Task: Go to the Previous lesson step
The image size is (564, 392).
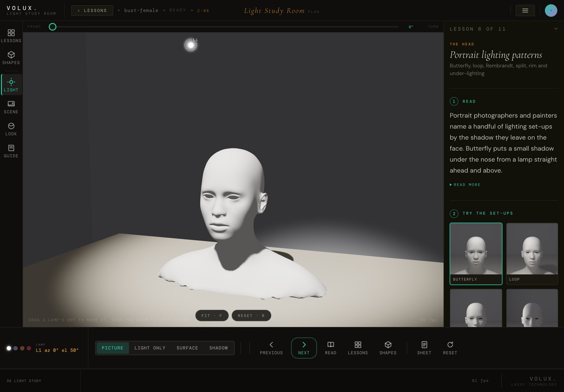Action: pos(271,348)
